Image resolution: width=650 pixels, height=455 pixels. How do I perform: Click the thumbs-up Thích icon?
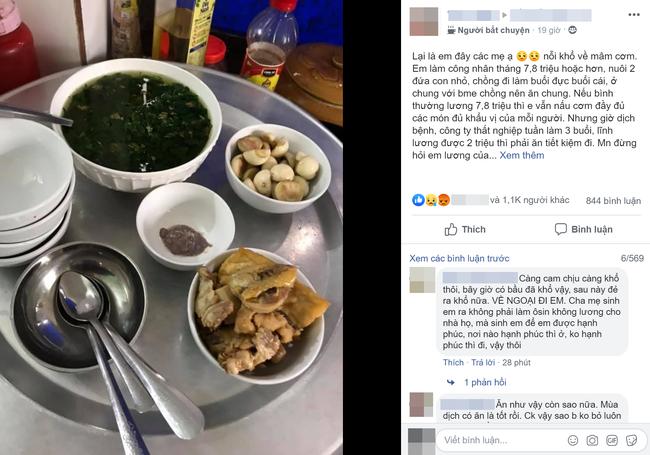pyautogui.click(x=451, y=229)
